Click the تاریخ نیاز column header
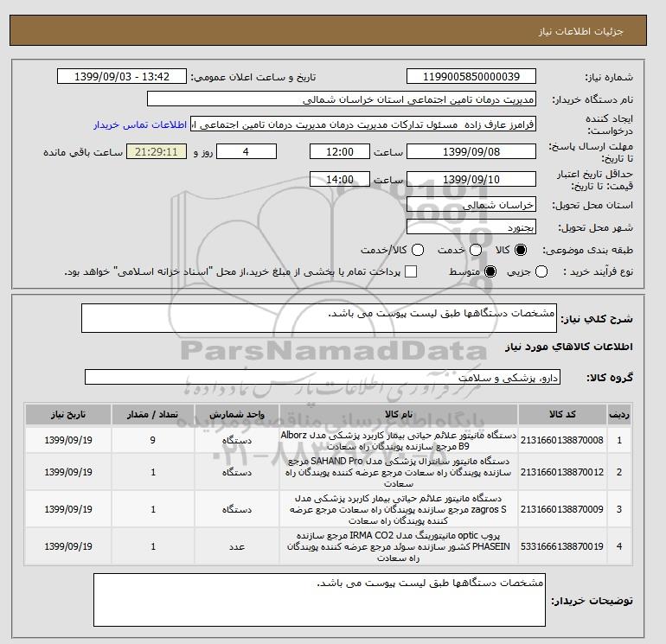Viewport: 666px width, 644px height. 68,414
